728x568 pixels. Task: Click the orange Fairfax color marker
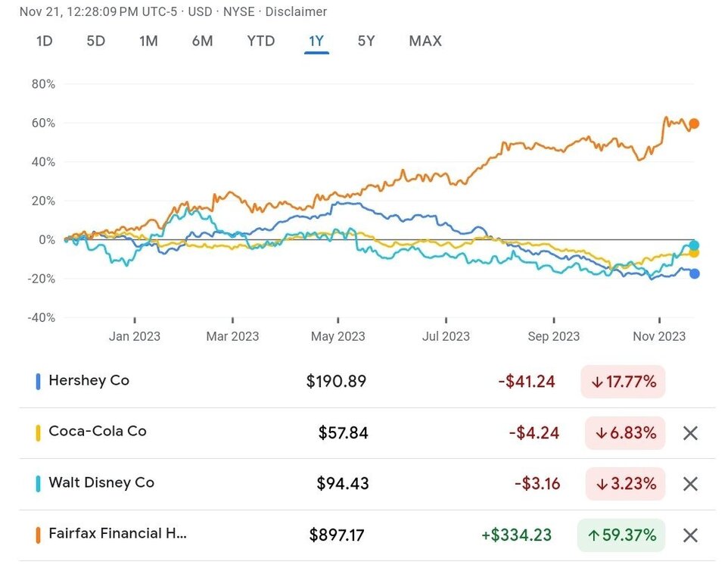(x=38, y=535)
